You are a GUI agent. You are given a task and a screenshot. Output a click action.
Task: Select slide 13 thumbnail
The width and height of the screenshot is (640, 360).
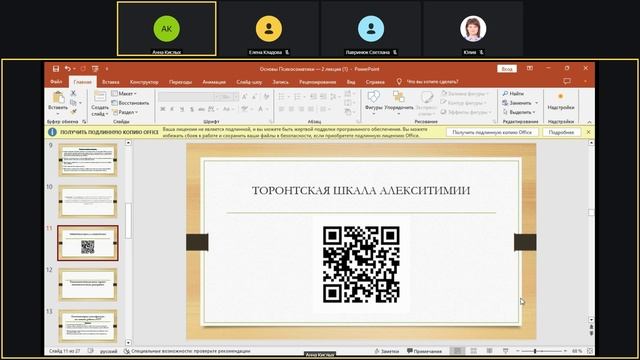click(88, 326)
